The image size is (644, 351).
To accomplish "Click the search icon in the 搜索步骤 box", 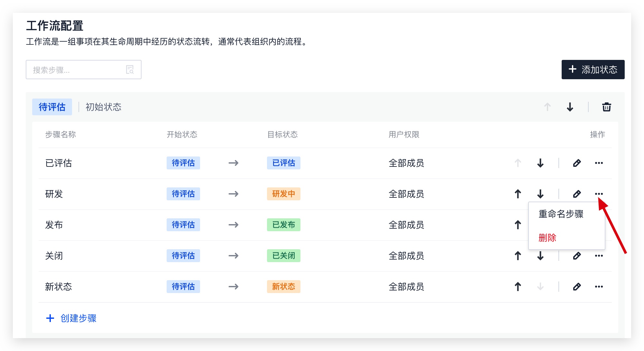I will coord(130,70).
